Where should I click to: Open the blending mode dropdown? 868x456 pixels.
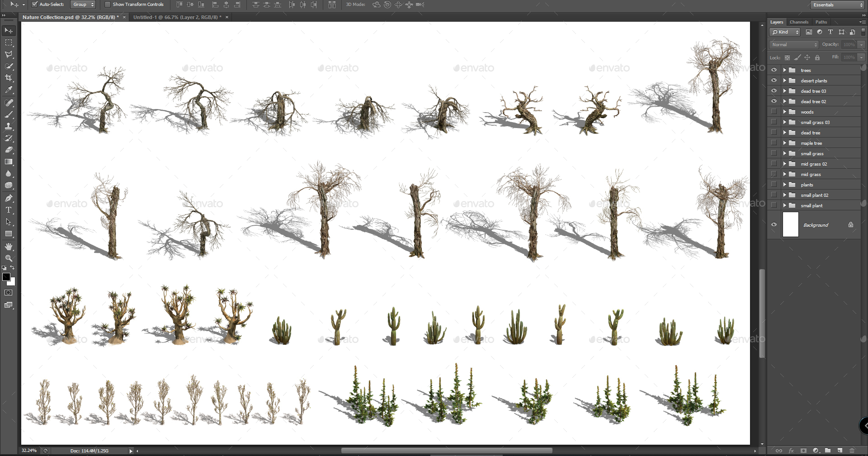793,44
